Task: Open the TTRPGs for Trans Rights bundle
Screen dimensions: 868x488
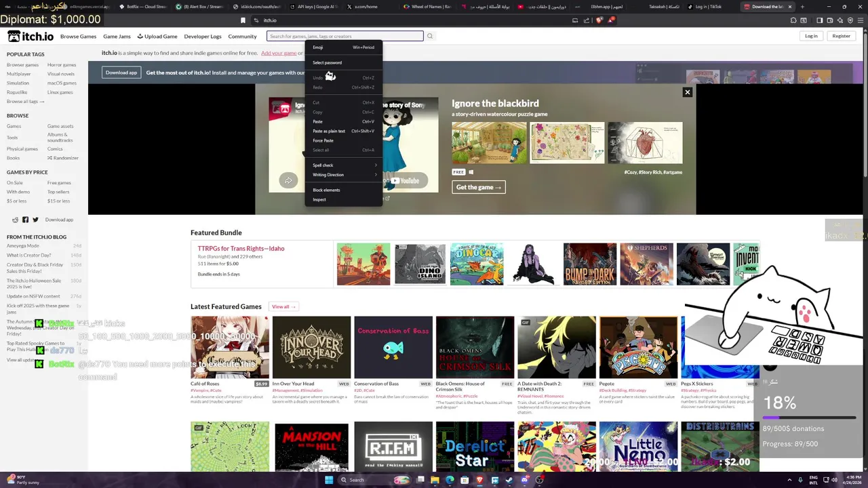Action: click(x=241, y=249)
